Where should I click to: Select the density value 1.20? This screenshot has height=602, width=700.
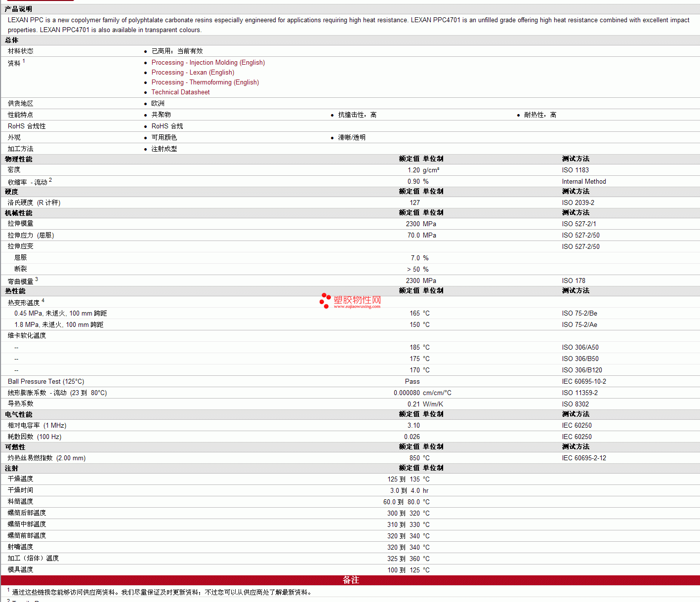pos(413,170)
